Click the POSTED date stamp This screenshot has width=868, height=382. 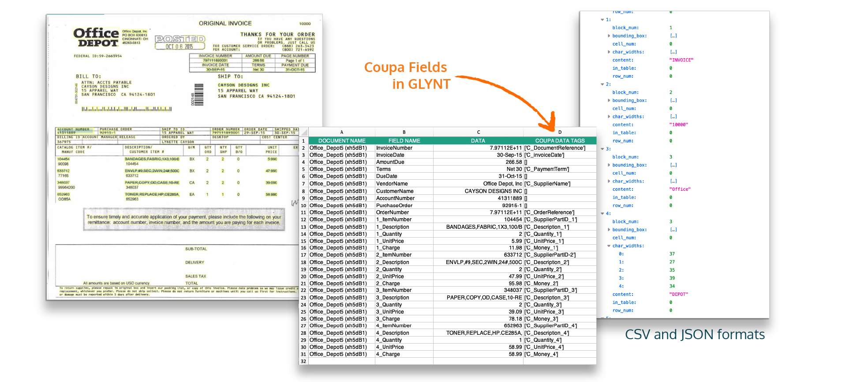pyautogui.click(x=180, y=42)
